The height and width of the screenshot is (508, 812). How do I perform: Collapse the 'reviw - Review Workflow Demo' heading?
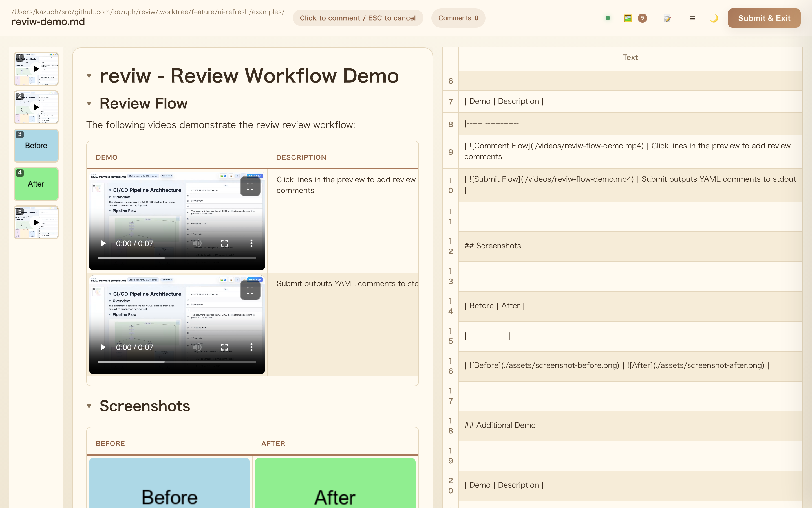(89, 76)
